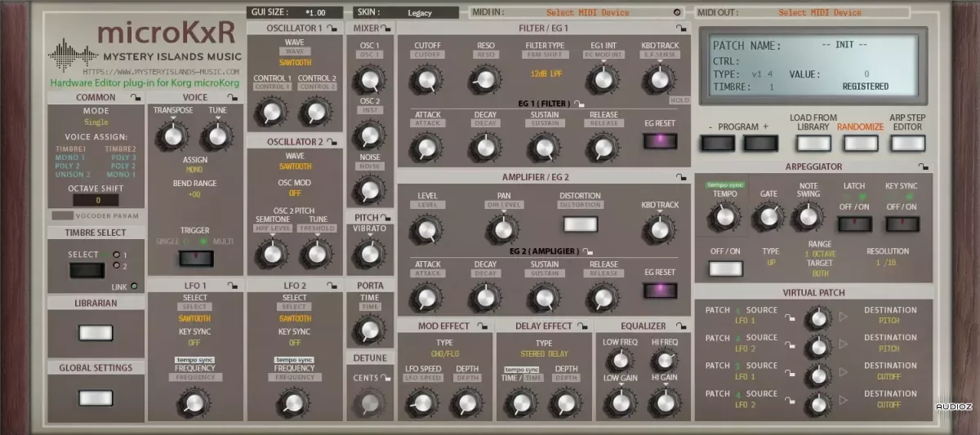
Task: Click the Octave Shift value field
Action: (96, 200)
